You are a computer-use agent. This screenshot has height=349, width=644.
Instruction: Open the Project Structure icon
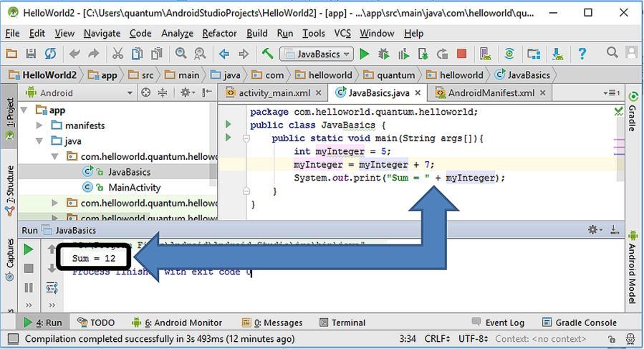point(534,54)
